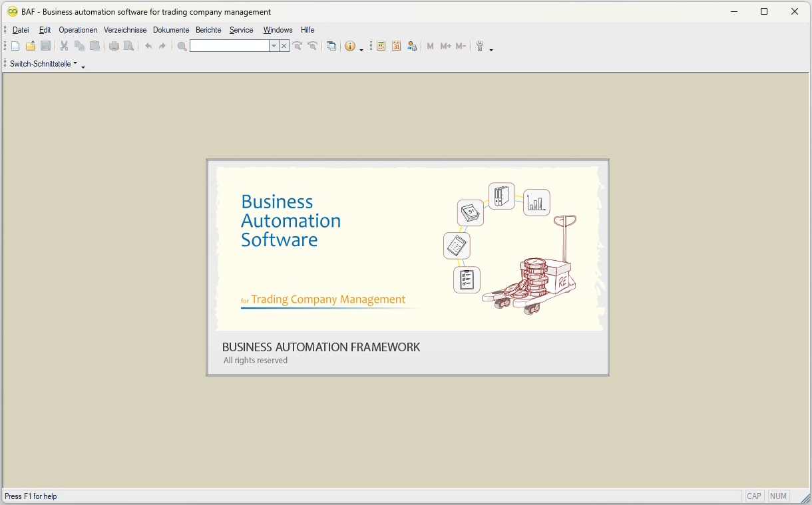Viewport: 812px width, 505px height.
Task: Click the user lock icon
Action: (412, 46)
